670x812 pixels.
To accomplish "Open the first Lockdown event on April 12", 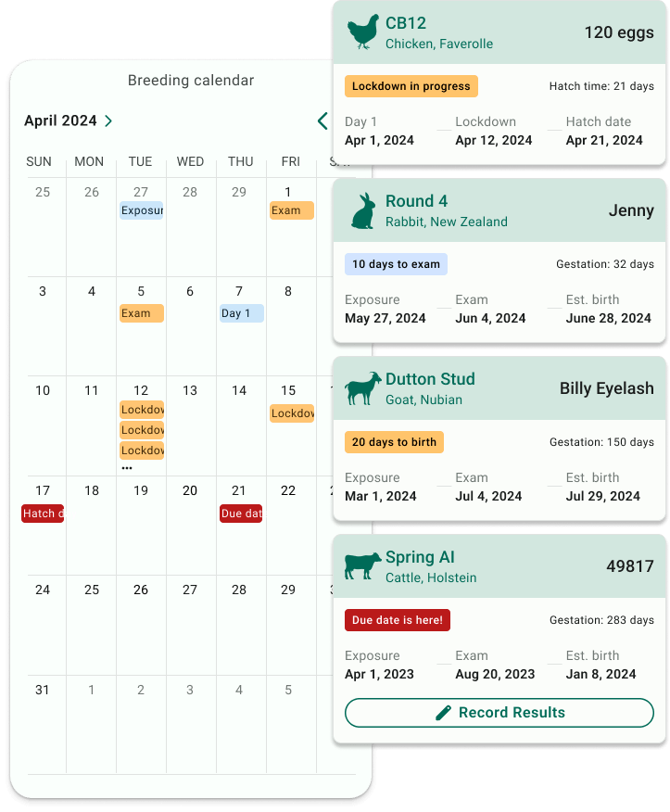I will (x=142, y=410).
